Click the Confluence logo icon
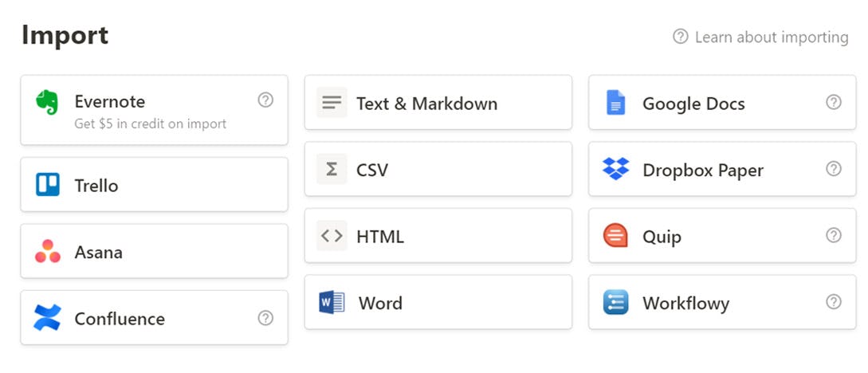 point(48,318)
